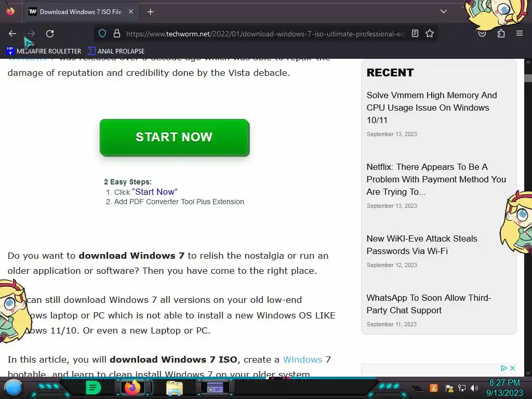532x399 pixels.
Task: Click the RECENT sidebar heading
Action: click(x=390, y=73)
